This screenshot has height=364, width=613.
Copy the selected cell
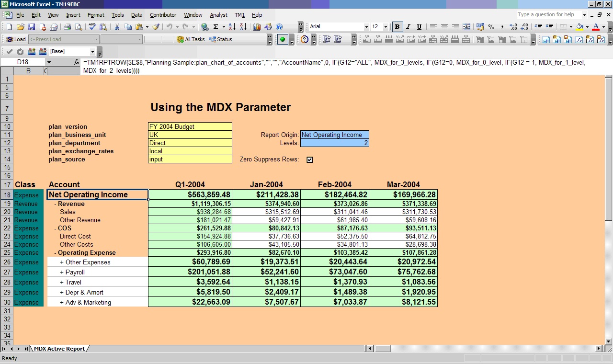click(128, 27)
